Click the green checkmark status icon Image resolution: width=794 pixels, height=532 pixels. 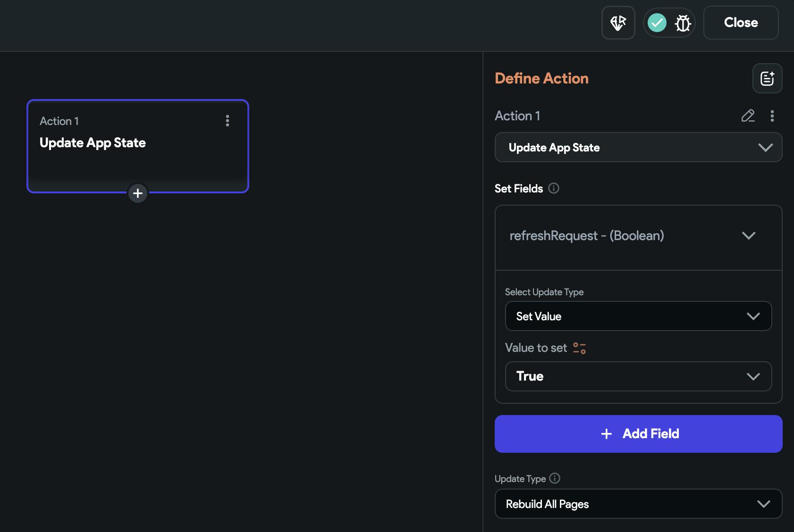click(x=657, y=23)
